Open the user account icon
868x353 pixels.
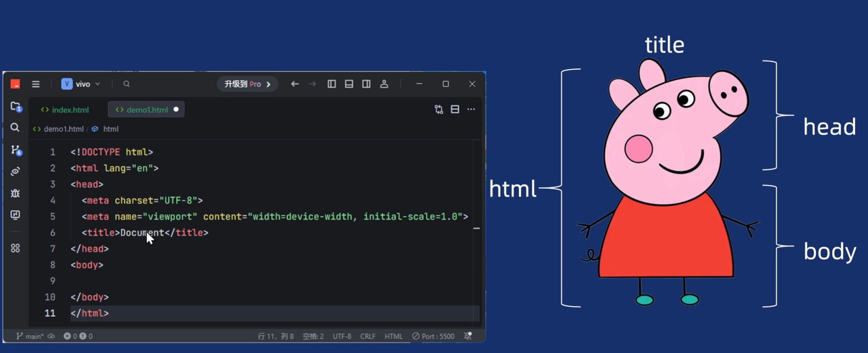coord(384,84)
